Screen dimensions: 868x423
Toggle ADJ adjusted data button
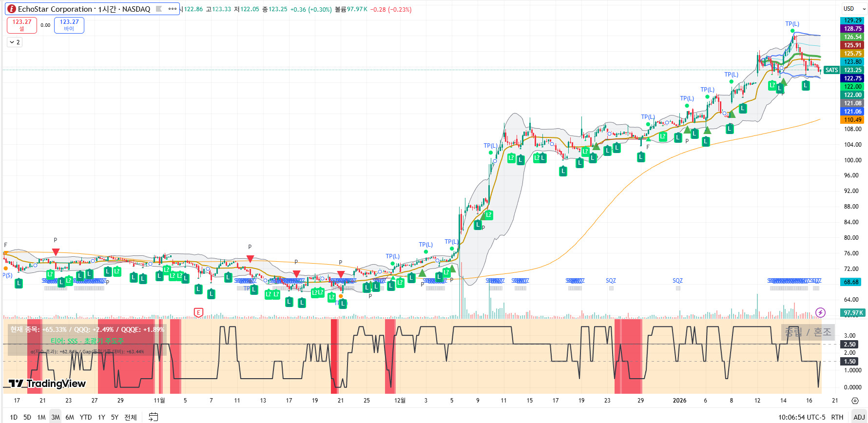(x=859, y=417)
